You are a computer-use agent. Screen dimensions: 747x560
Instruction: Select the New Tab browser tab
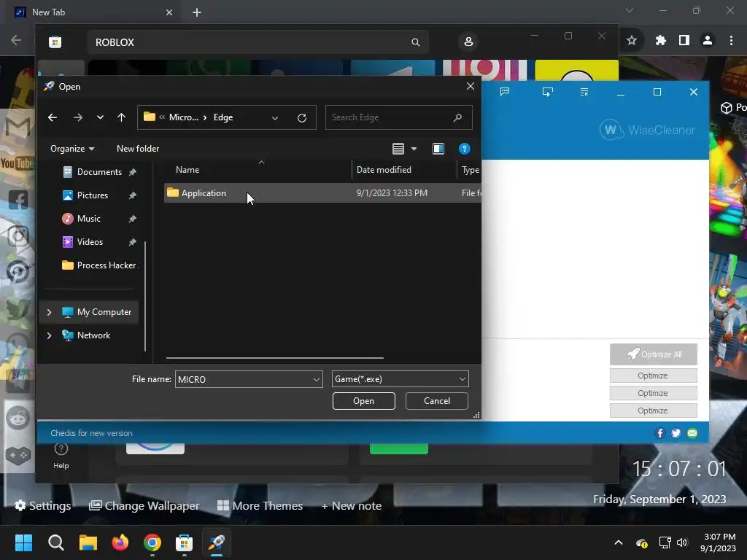click(93, 12)
